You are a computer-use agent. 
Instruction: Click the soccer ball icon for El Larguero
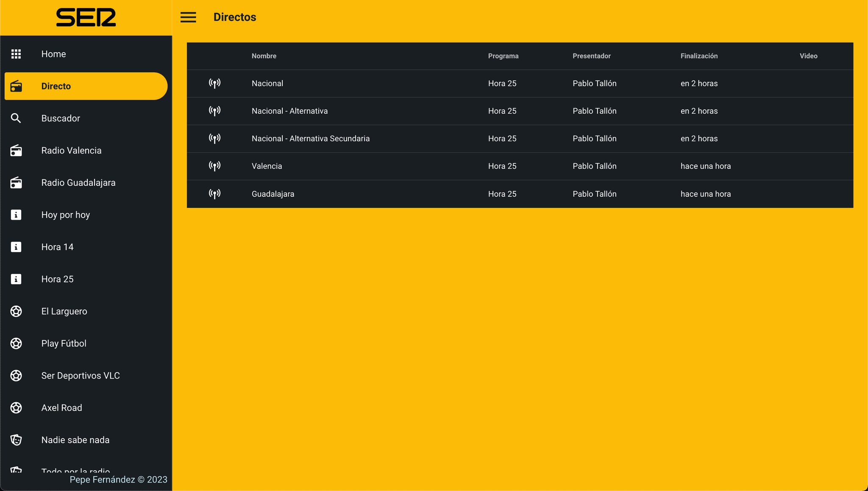pos(16,311)
